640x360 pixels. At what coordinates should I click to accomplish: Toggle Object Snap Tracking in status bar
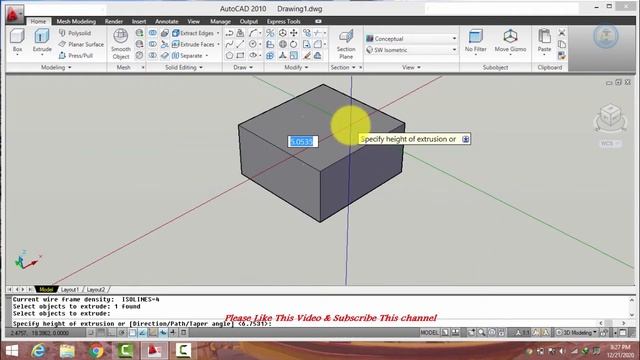[x=142, y=333]
